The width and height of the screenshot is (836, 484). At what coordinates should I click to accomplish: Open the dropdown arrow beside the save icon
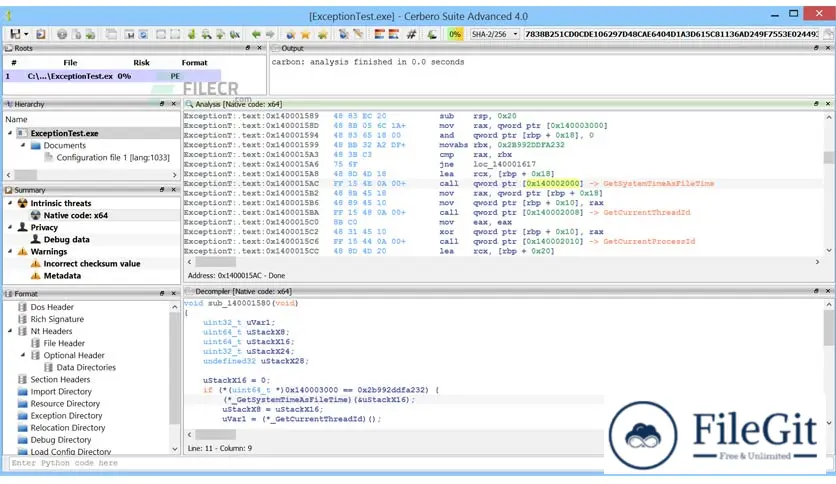(26, 35)
